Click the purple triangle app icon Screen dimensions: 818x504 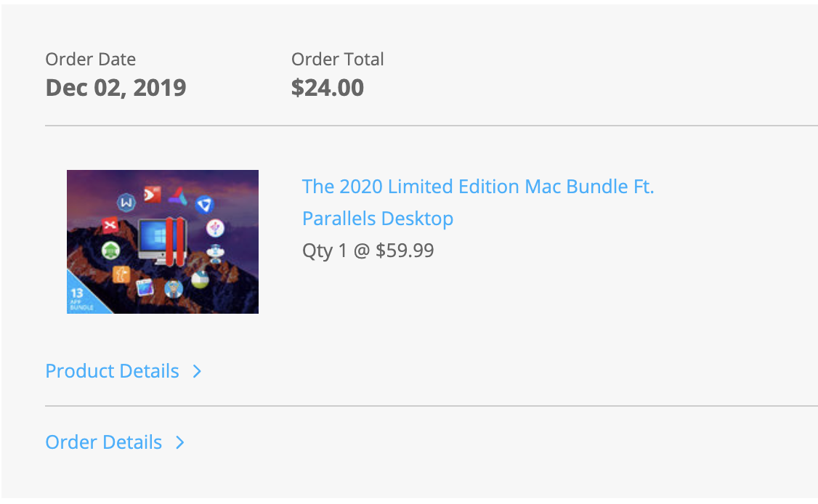[x=178, y=196]
